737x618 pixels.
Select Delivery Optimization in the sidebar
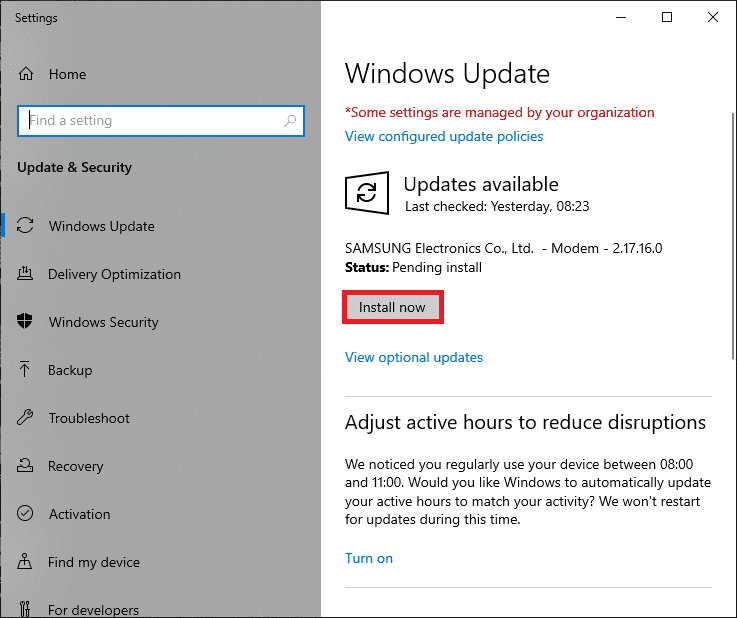(x=114, y=274)
